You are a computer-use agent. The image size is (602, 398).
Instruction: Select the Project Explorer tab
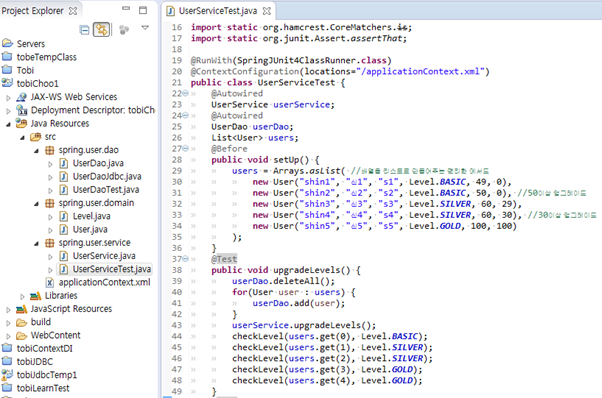pos(33,11)
